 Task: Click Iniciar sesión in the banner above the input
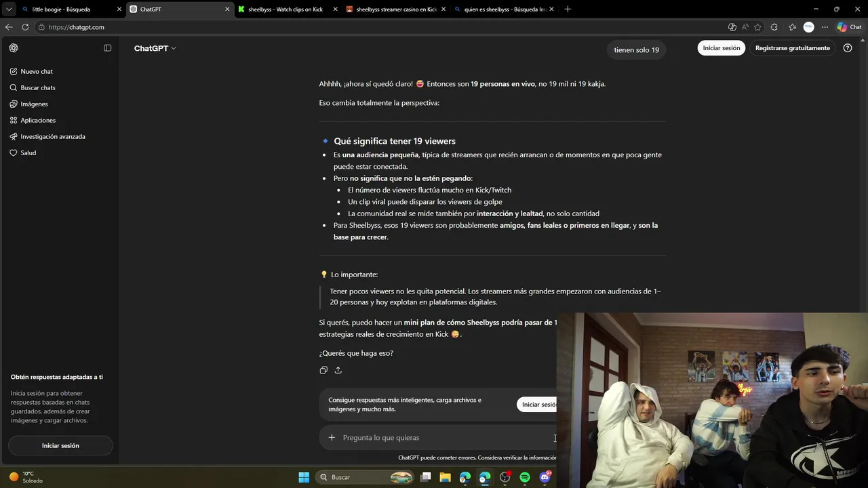coord(537,405)
